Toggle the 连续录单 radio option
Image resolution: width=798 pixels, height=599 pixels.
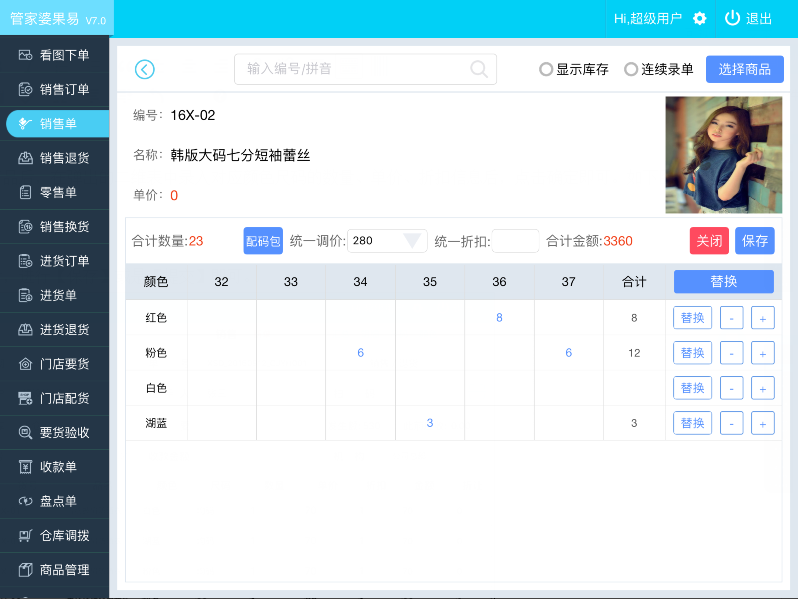click(631, 69)
